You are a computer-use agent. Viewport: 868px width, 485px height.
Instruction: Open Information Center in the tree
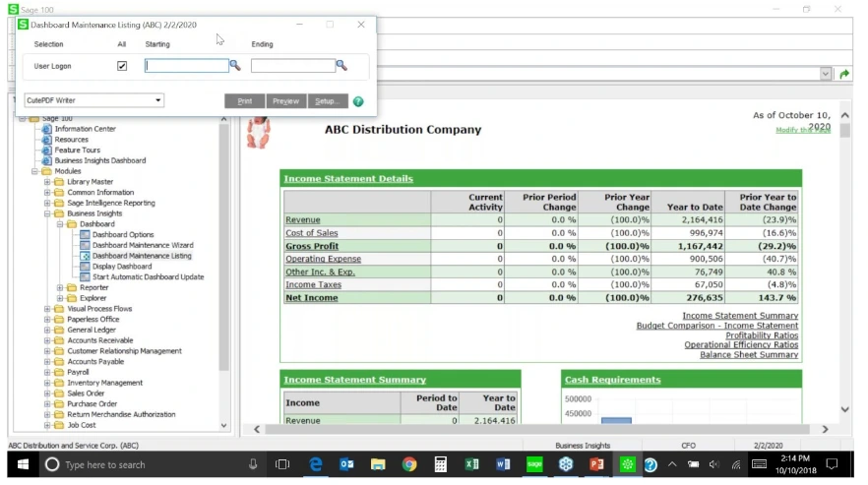(x=86, y=129)
